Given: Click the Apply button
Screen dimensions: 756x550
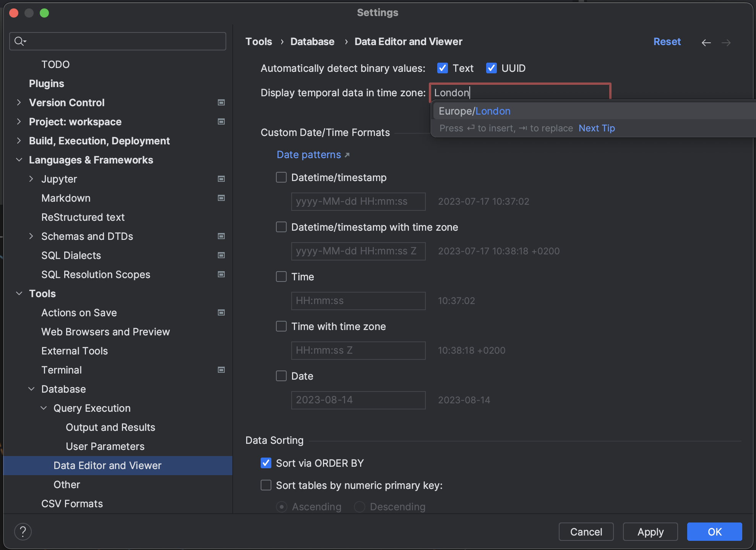Looking at the screenshot, I should (x=650, y=532).
